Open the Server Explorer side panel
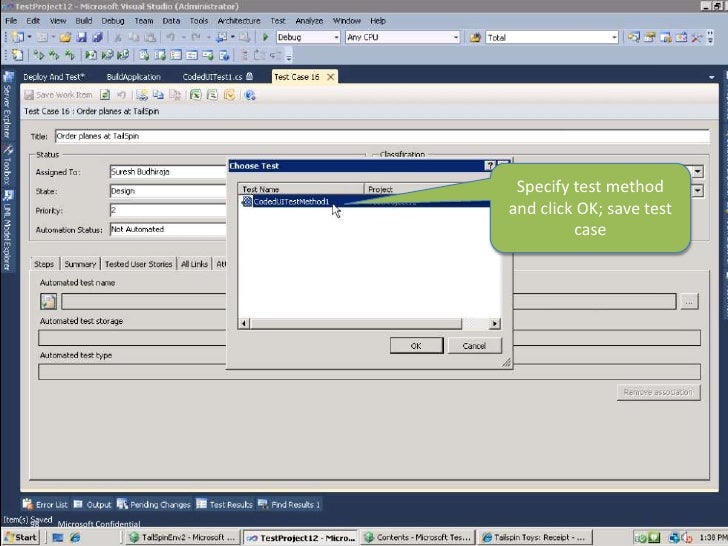This screenshot has width=728, height=546. (7, 105)
